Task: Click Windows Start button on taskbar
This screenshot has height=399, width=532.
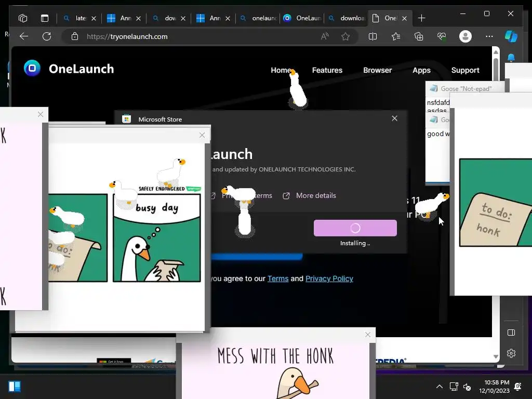Action: pos(15,387)
